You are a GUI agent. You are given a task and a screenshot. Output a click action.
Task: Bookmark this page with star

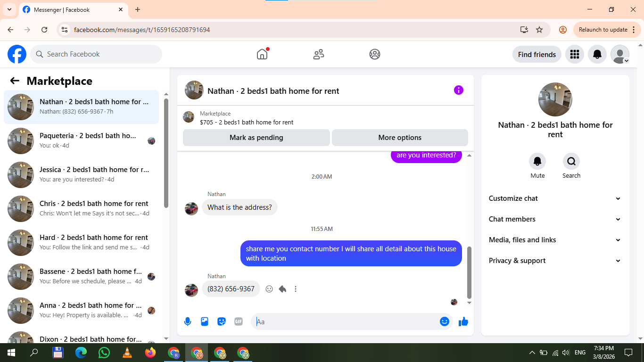(x=539, y=30)
